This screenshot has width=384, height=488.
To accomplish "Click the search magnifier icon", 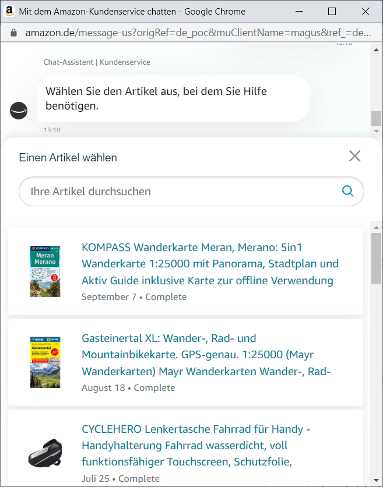I will (x=348, y=191).
